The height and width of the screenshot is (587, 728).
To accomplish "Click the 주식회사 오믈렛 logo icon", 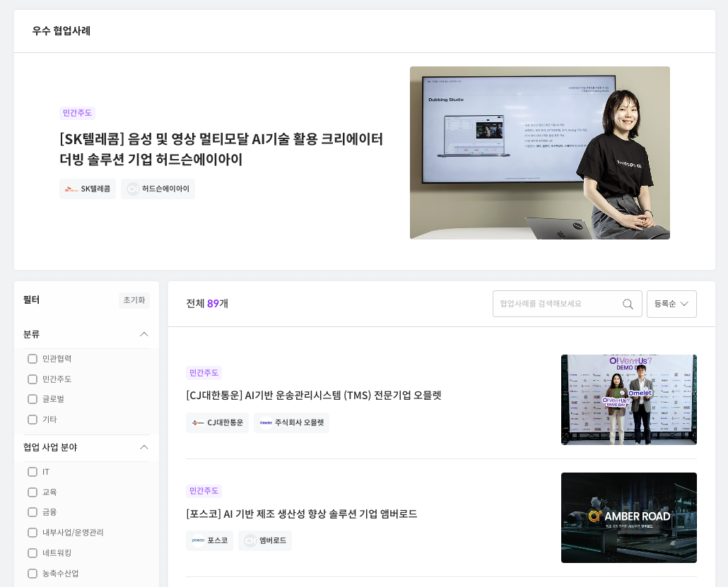I will 266,422.
